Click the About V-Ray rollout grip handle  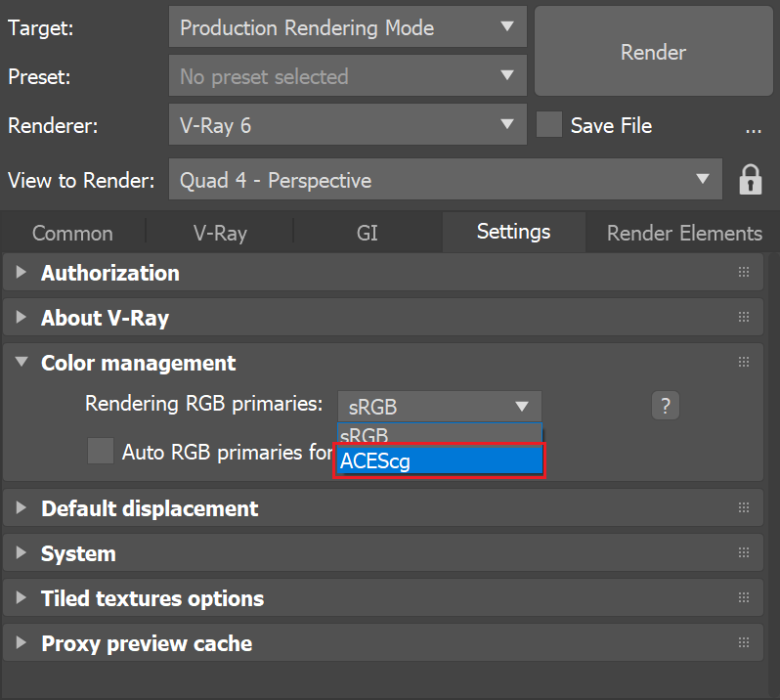tap(744, 317)
